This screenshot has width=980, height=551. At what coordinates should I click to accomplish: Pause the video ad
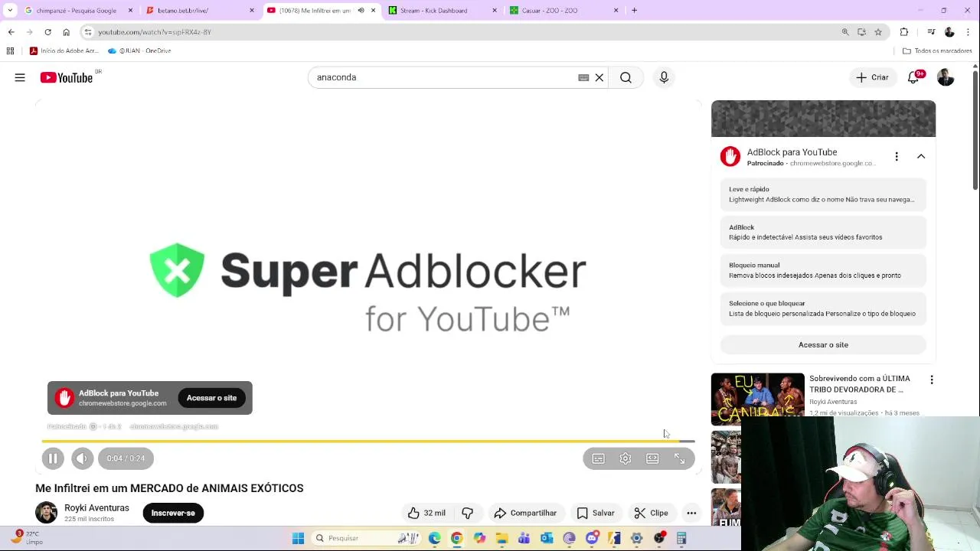53,458
